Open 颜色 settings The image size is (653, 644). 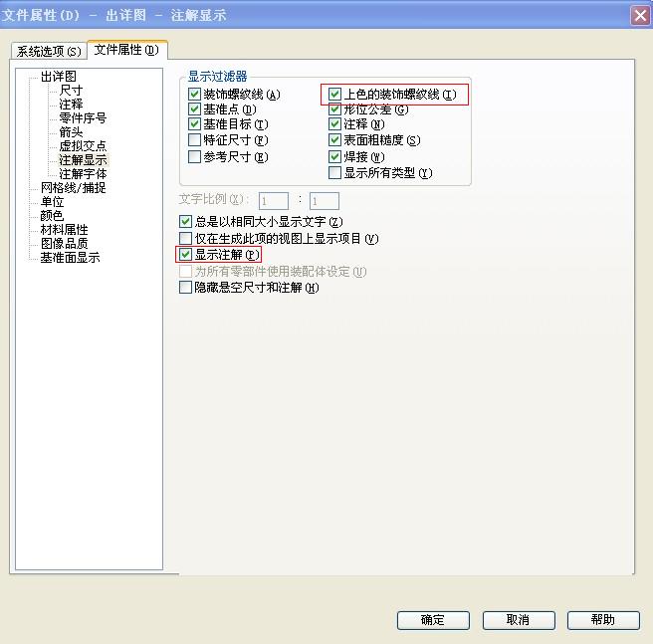click(x=52, y=215)
